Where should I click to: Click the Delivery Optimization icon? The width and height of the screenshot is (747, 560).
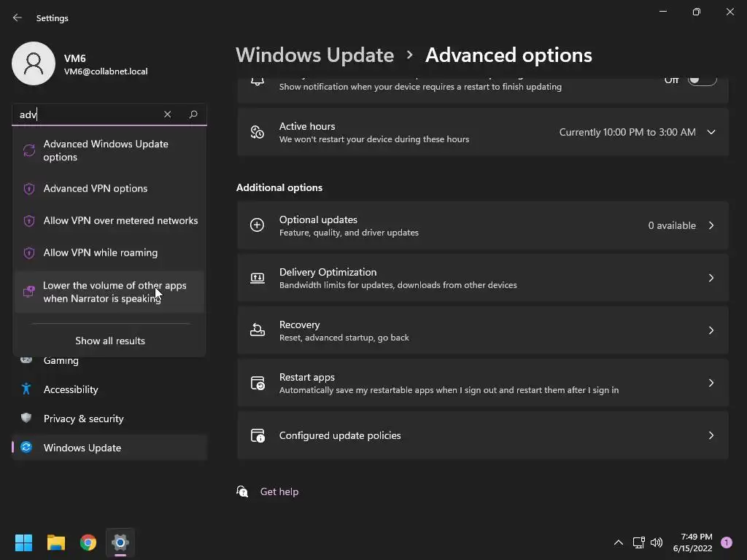click(258, 278)
